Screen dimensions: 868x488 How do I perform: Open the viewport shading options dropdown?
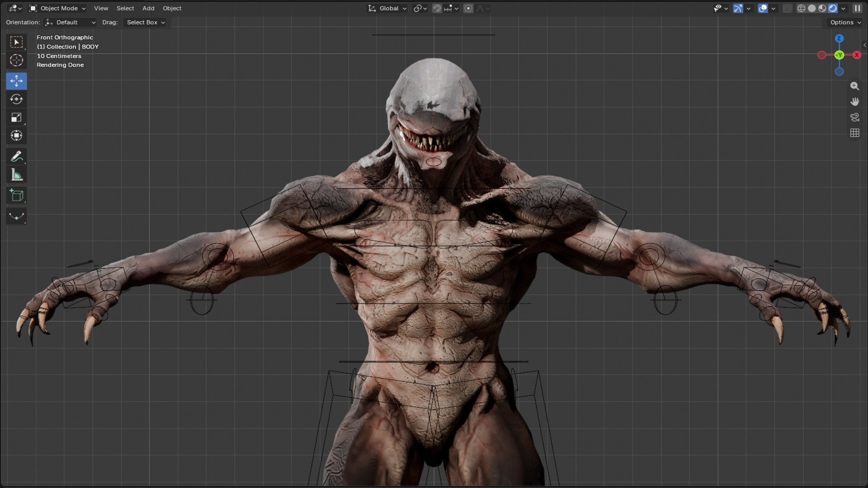point(843,8)
